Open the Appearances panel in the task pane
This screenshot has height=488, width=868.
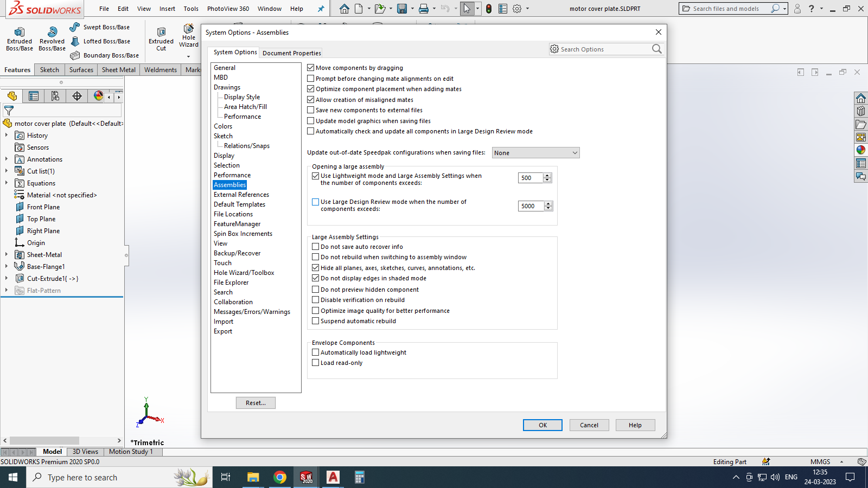861,150
